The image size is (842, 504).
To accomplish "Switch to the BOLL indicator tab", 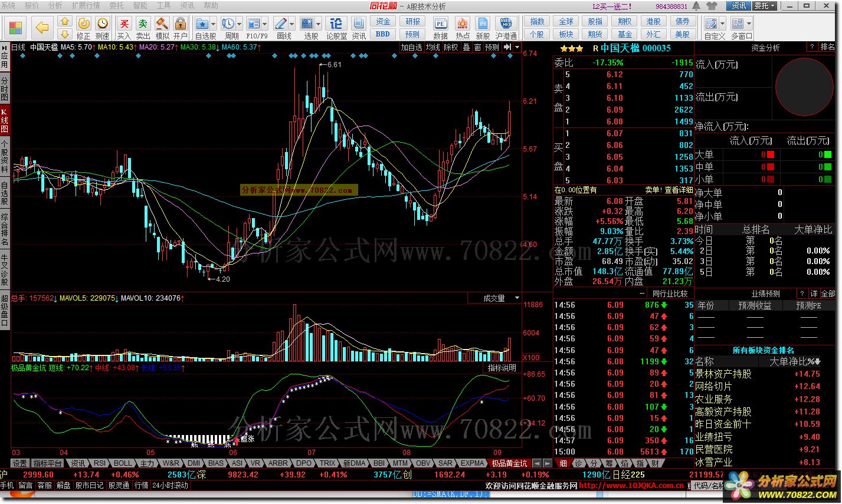I will pos(123,463).
